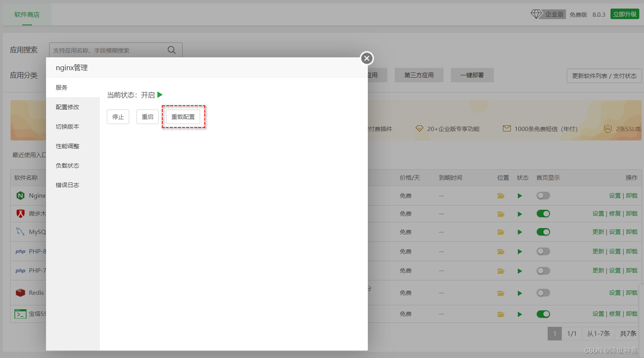644x358 pixels.
Task: Click the search magnifier icon
Action: (172, 50)
